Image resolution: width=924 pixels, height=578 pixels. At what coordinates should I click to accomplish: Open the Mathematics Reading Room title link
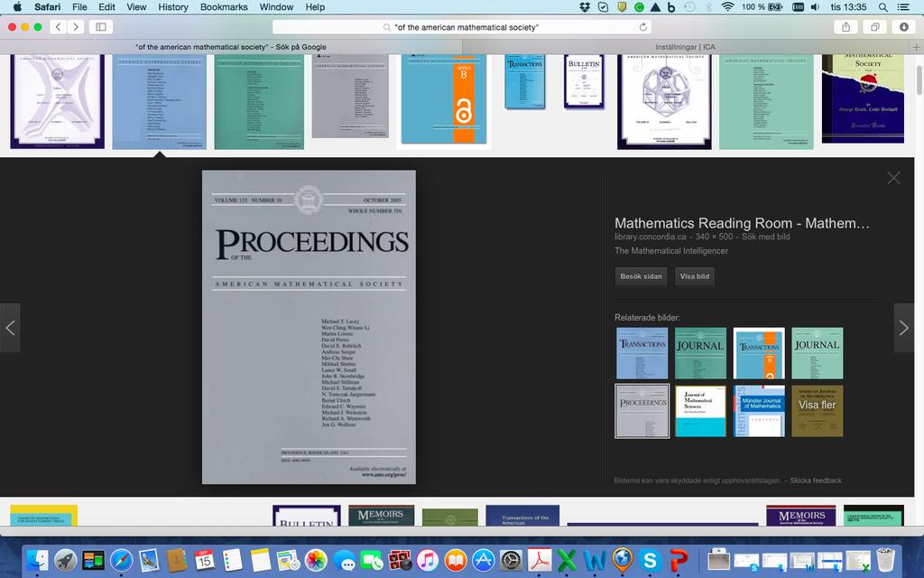tap(742, 223)
